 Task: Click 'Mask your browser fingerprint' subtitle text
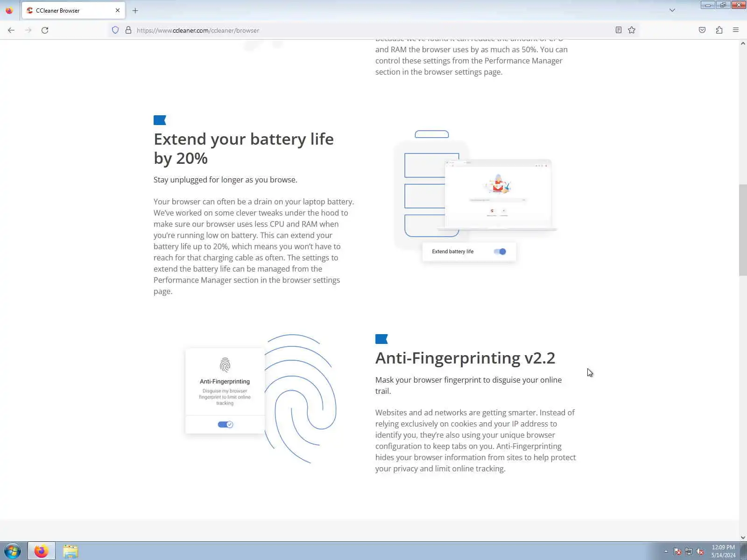pyautogui.click(x=468, y=385)
